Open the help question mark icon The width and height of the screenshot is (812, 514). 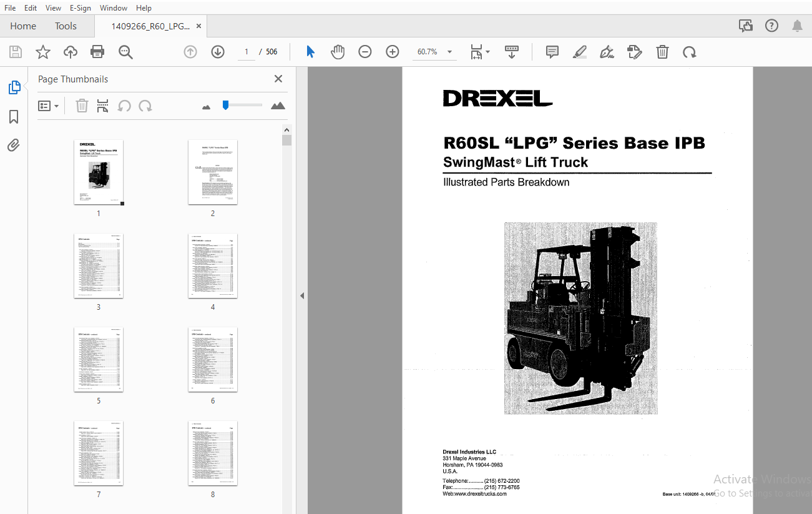[x=771, y=26]
